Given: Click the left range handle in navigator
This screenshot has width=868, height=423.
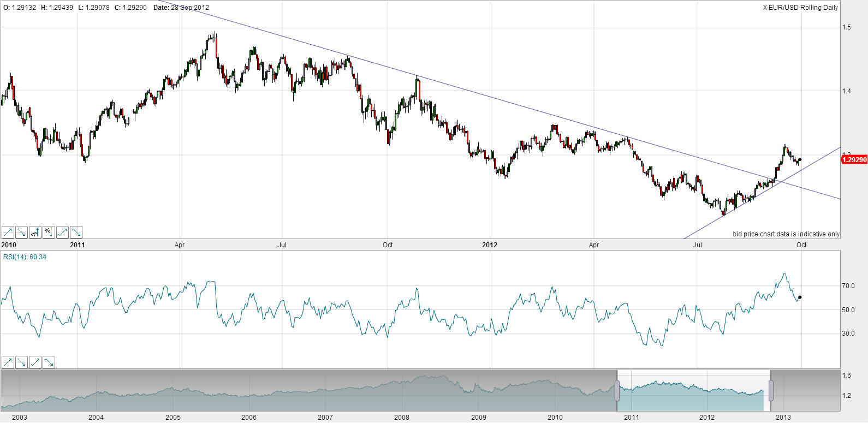Looking at the screenshot, I should [x=617, y=391].
